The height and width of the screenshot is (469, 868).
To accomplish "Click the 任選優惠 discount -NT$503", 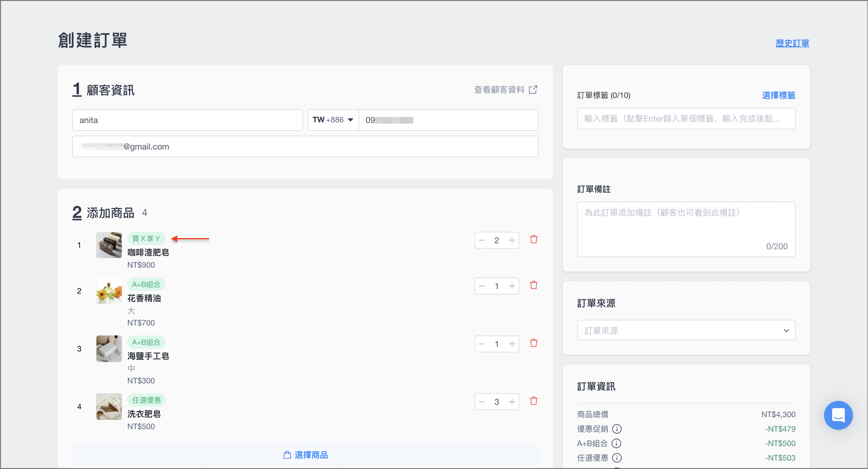I will [x=780, y=458].
